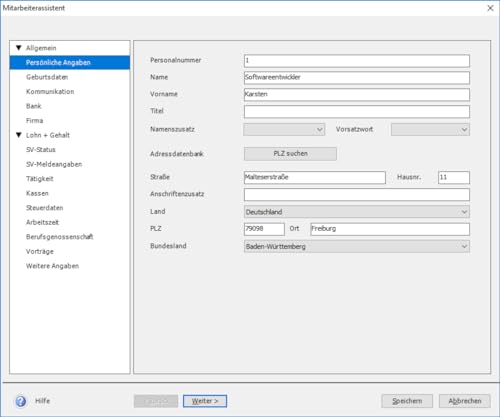Open the Bank section

tap(34, 106)
